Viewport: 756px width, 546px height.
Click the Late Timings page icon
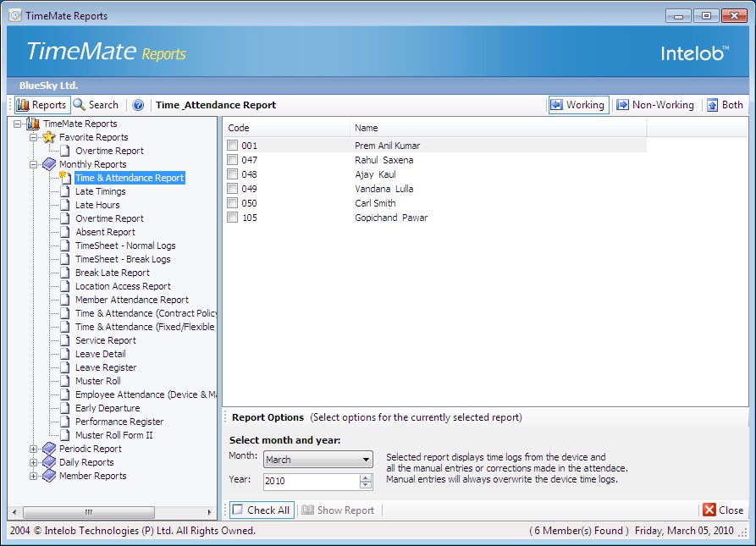click(x=64, y=191)
